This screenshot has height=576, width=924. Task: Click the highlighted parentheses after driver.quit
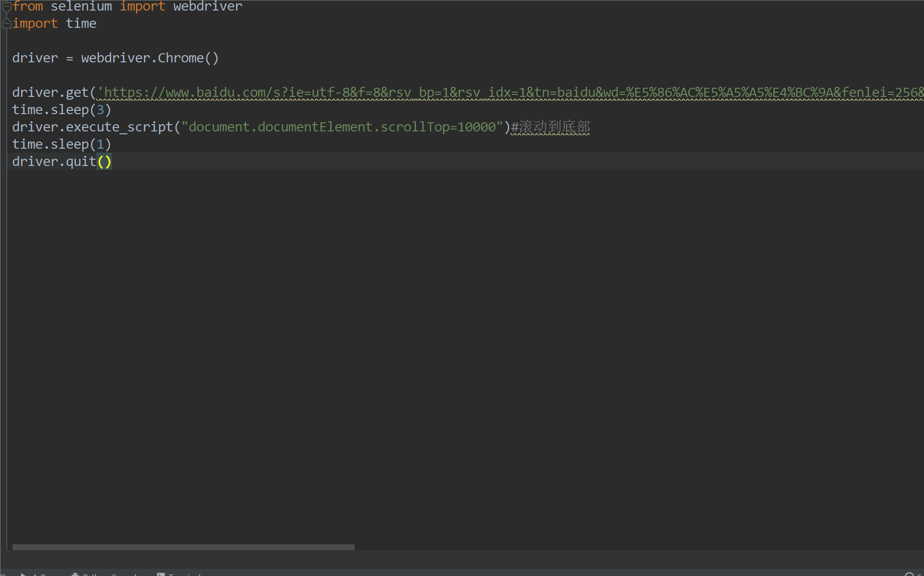click(104, 162)
